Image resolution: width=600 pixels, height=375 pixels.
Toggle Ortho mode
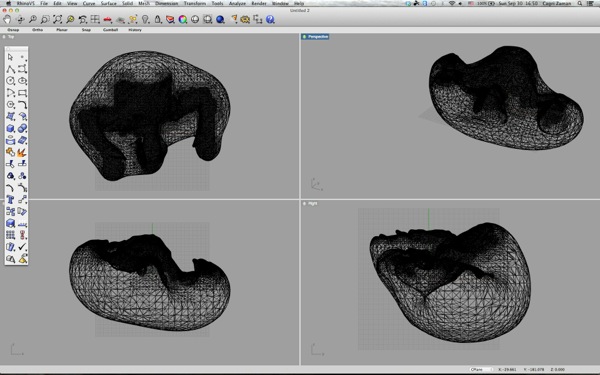click(x=38, y=30)
